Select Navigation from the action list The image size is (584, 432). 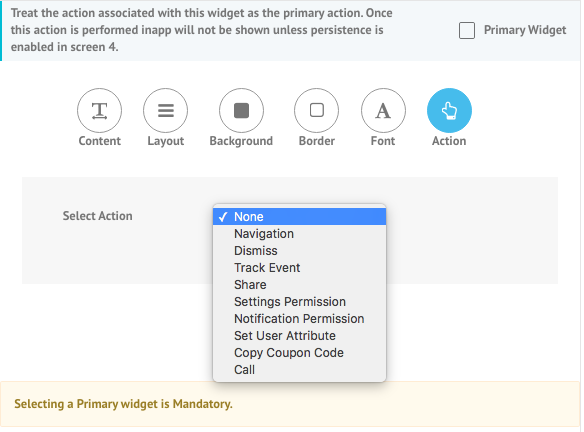coord(299,234)
